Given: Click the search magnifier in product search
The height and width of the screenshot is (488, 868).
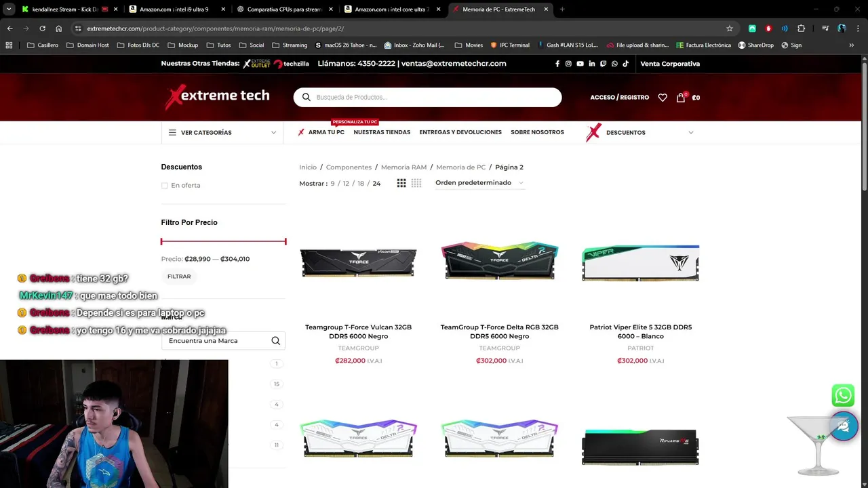Looking at the screenshot, I should (306, 97).
